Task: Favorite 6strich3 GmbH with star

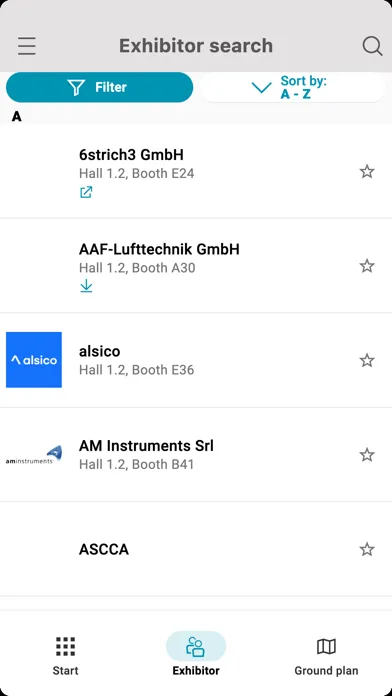Action: pyautogui.click(x=367, y=171)
